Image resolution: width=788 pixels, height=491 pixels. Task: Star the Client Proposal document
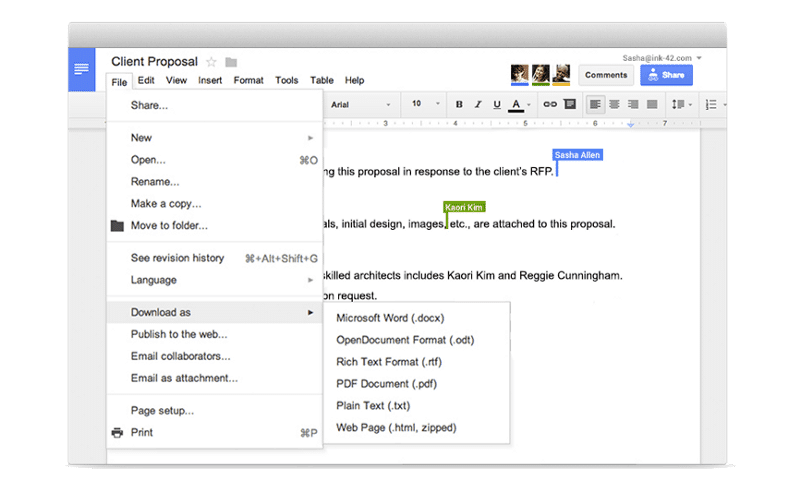(212, 62)
